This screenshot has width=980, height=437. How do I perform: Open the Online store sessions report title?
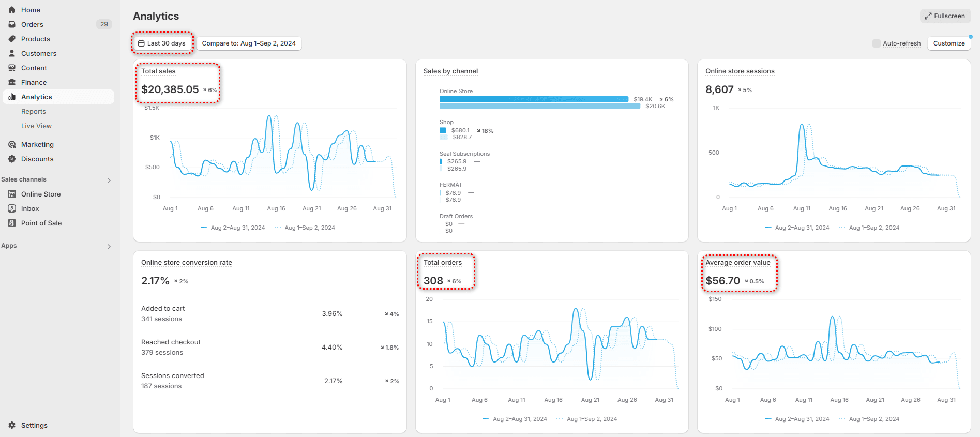tap(740, 71)
